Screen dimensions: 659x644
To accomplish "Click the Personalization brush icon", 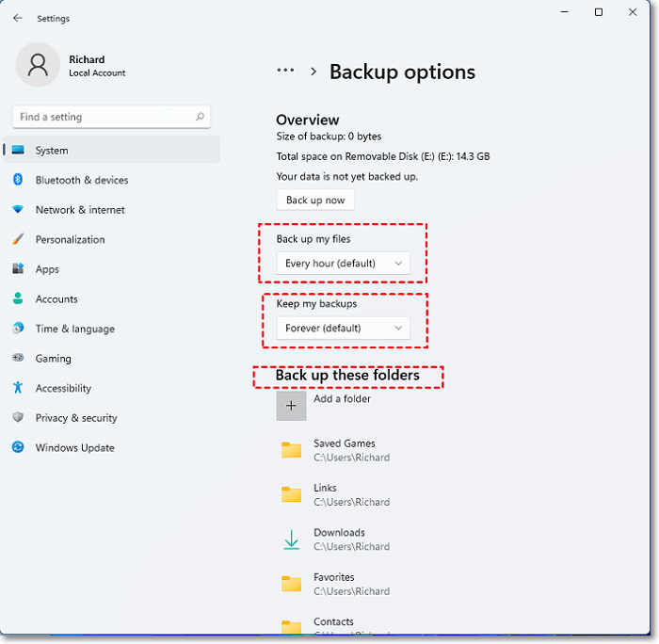I will (18, 239).
